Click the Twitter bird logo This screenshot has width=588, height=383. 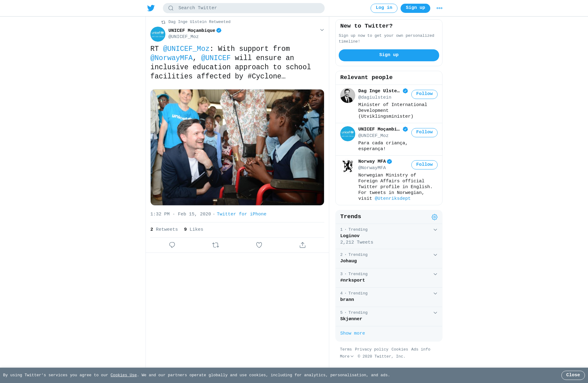pyautogui.click(x=151, y=8)
